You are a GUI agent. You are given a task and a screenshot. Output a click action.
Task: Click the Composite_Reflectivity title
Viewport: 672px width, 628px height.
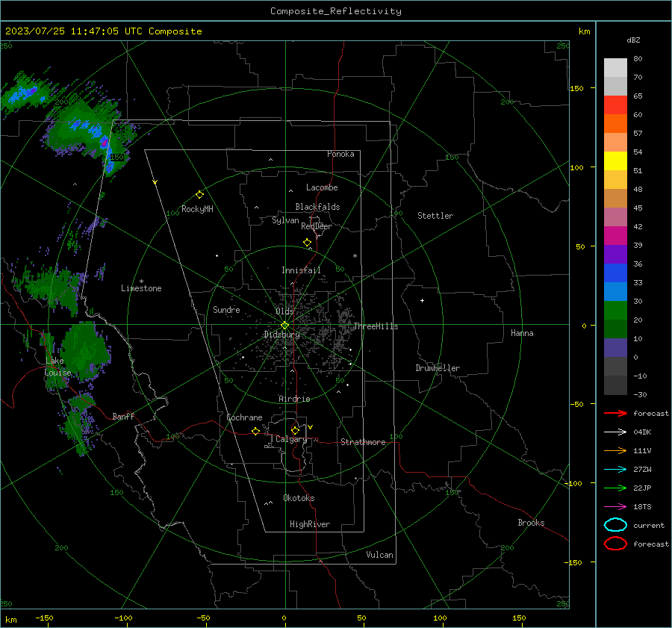(x=335, y=11)
